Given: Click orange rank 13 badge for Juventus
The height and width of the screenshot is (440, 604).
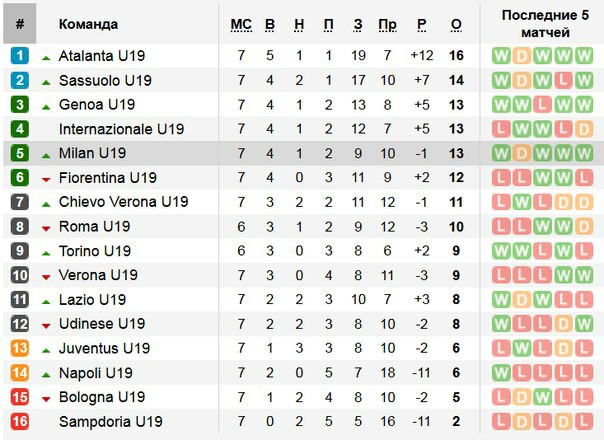Looking at the screenshot, I should point(20,348).
